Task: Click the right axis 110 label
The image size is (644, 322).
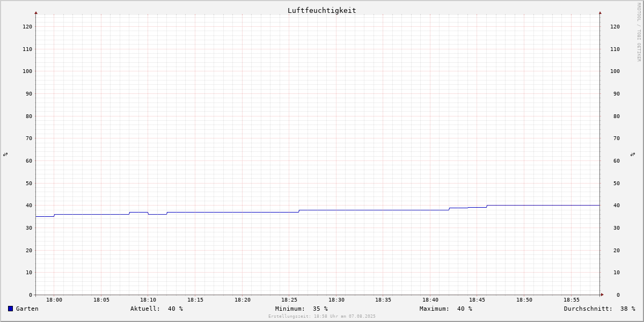Action: click(x=615, y=49)
